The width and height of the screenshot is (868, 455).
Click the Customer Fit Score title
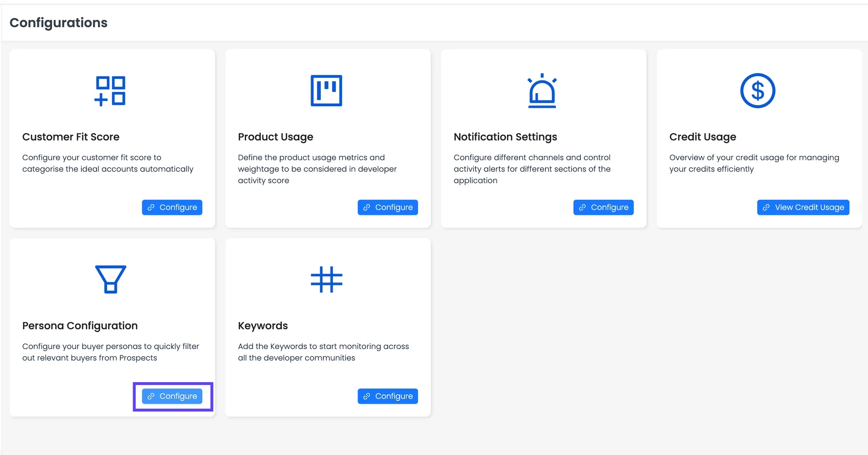(x=71, y=137)
